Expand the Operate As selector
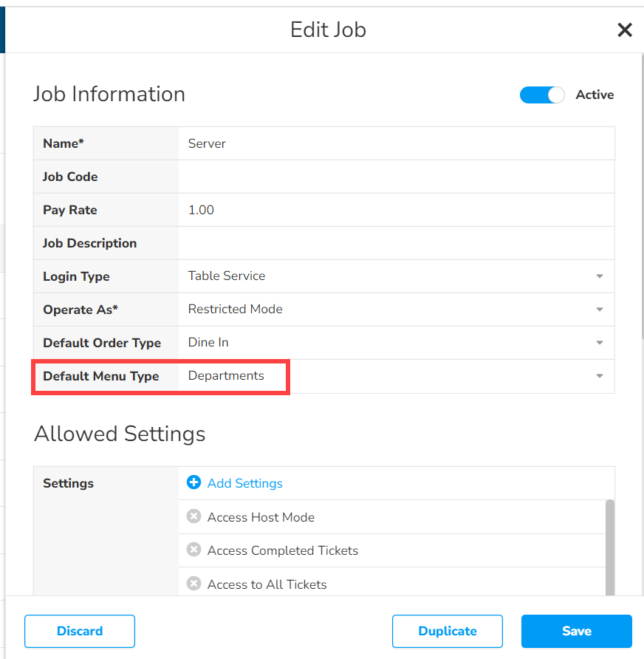The height and width of the screenshot is (659, 644). (x=600, y=309)
